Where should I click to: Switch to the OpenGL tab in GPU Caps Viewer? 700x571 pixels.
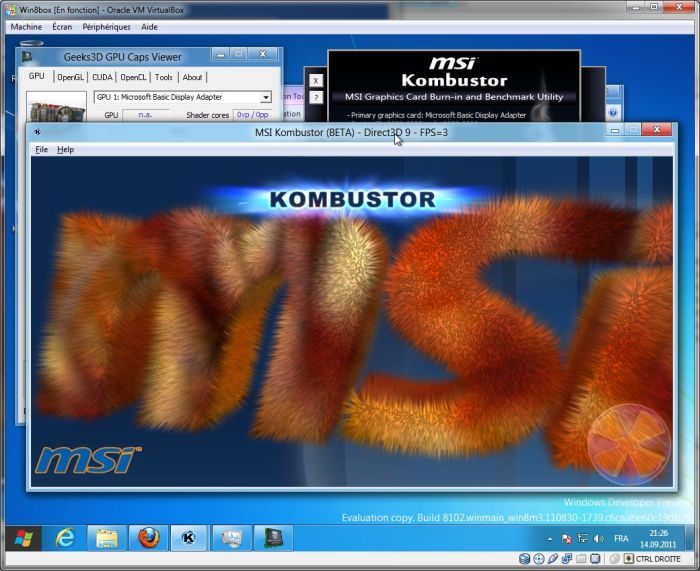tap(71, 77)
